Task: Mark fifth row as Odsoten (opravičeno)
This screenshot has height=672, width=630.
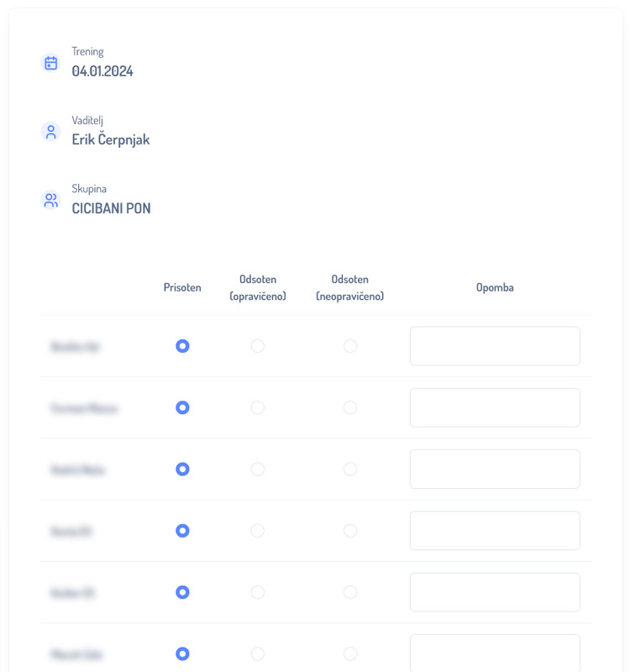Action: click(258, 592)
